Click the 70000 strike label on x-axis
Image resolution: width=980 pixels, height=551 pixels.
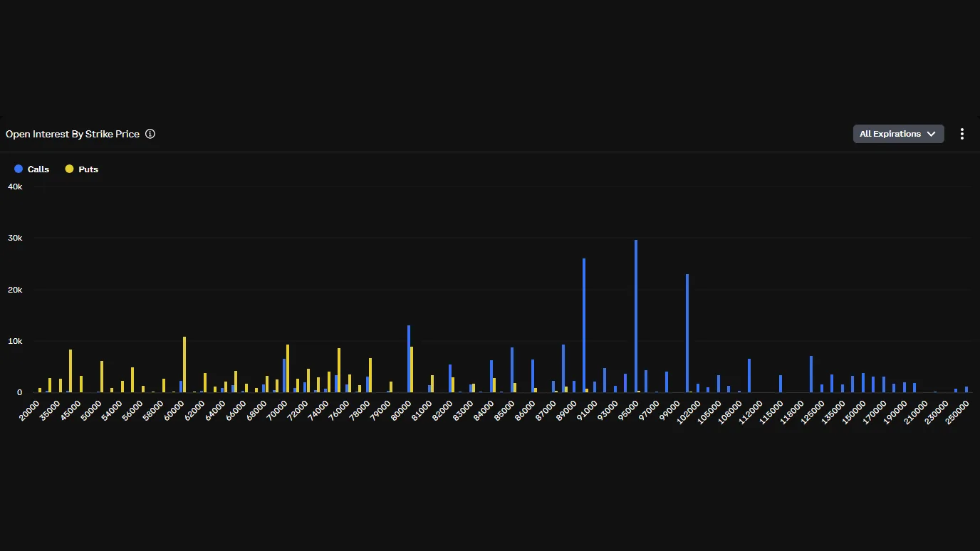coord(278,410)
